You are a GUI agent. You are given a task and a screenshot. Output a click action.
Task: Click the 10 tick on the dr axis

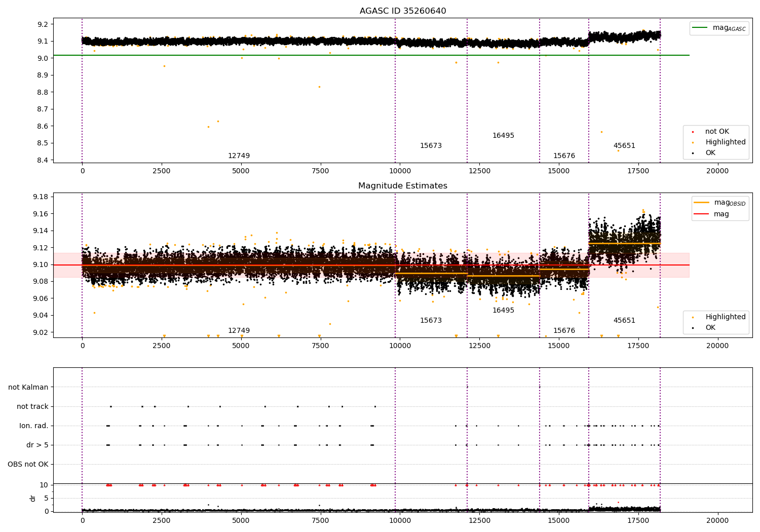coord(44,485)
